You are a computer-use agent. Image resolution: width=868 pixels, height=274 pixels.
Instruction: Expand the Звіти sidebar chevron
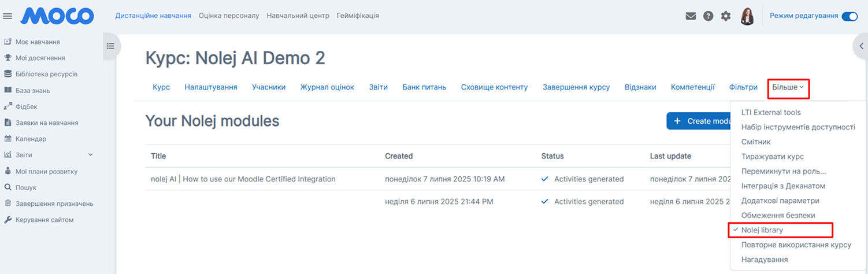tap(90, 155)
